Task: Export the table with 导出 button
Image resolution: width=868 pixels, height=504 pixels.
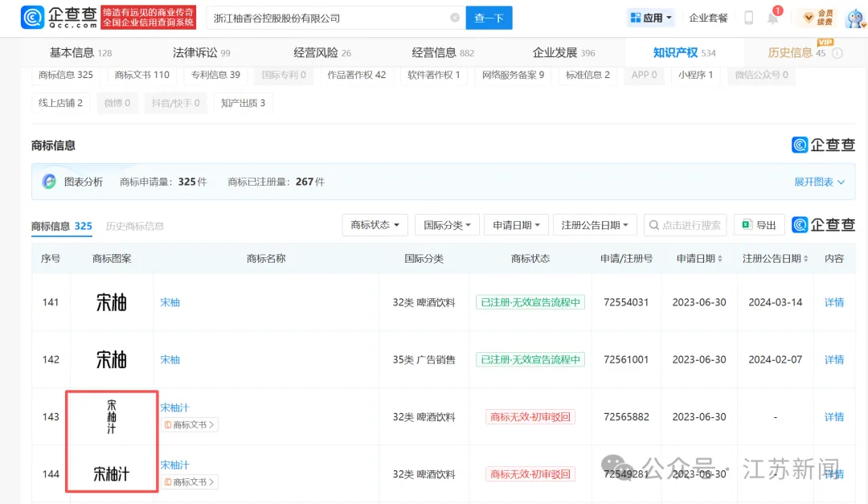Action: tap(759, 225)
